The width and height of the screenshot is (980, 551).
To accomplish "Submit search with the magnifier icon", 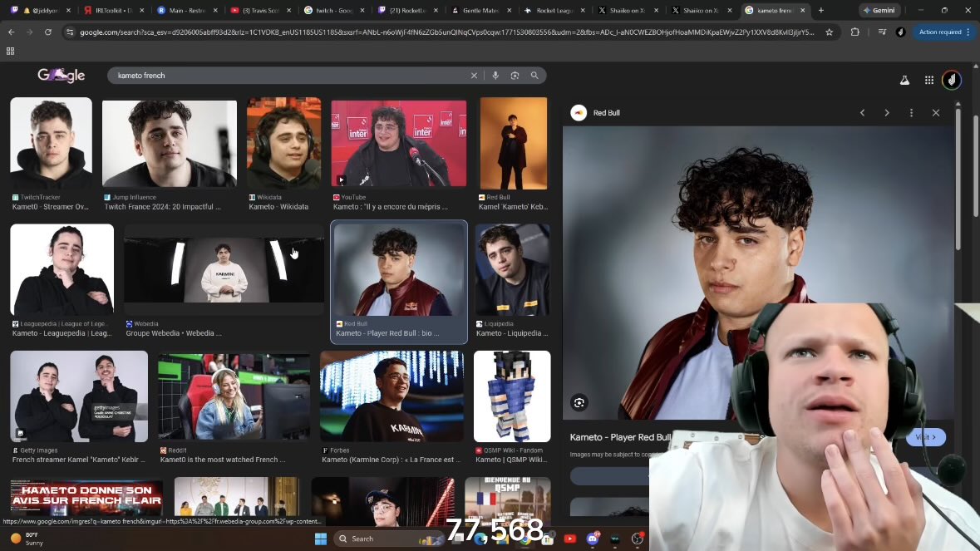I will (x=534, y=76).
